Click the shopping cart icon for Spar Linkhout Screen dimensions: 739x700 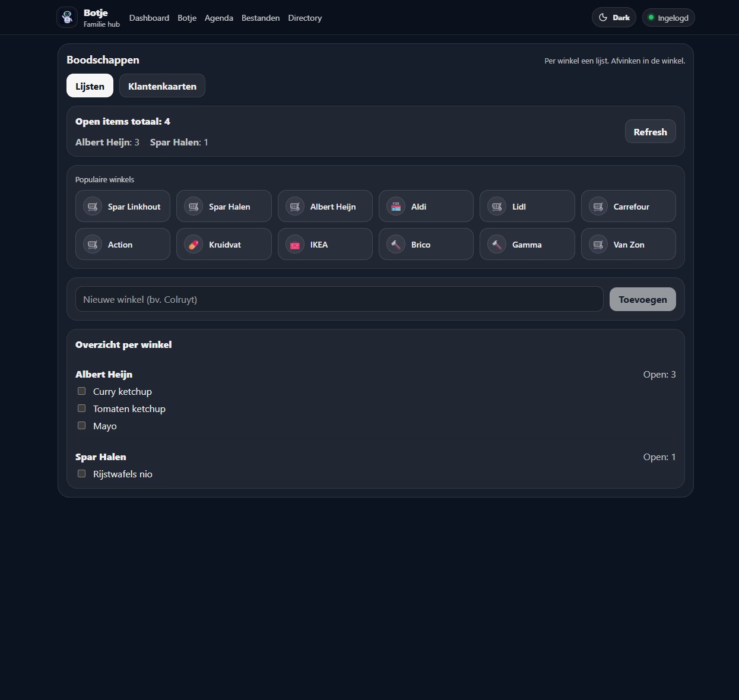click(93, 207)
